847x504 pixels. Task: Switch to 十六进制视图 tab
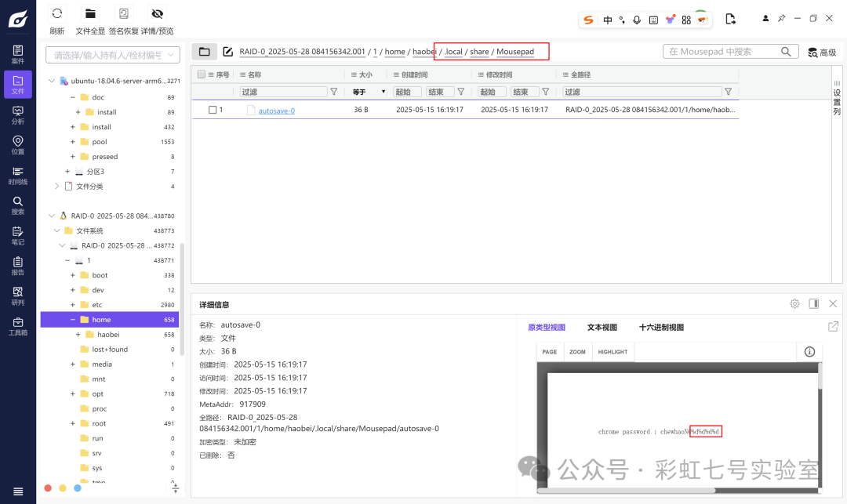tap(661, 327)
